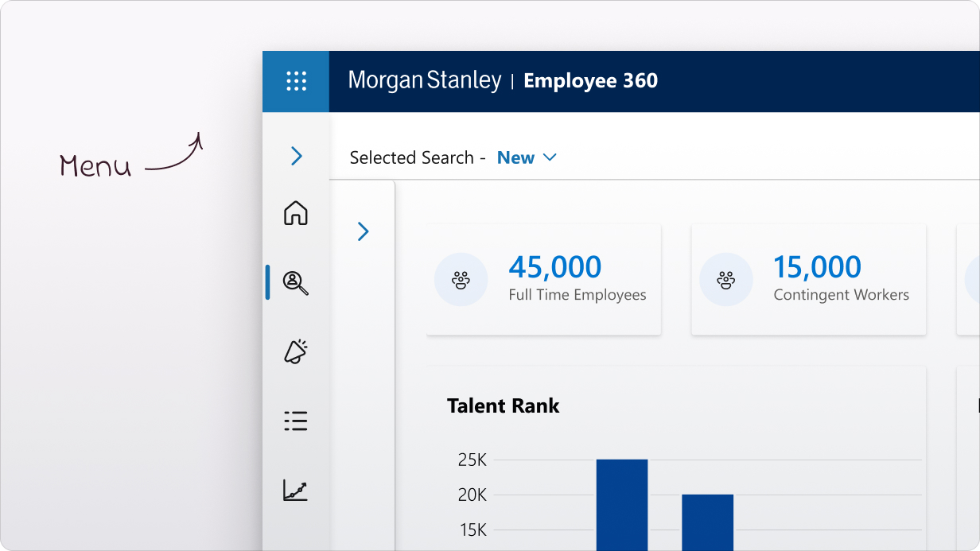
Task: Open the employee search sidebar icon
Action: (296, 282)
